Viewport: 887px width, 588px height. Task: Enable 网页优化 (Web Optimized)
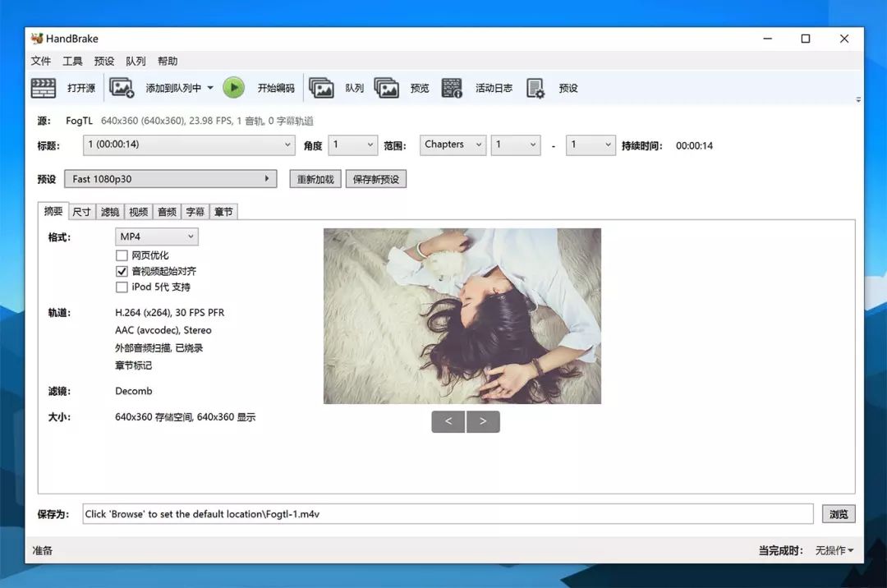[121, 255]
